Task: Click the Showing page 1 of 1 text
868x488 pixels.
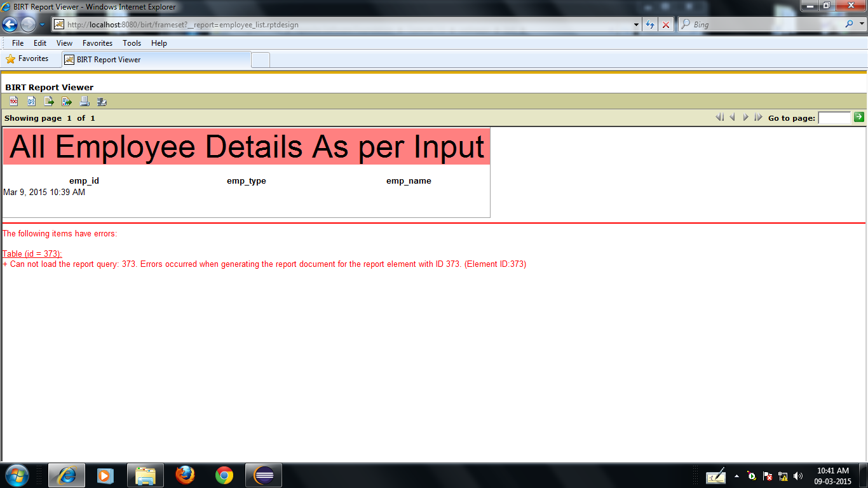Action: tap(50, 118)
